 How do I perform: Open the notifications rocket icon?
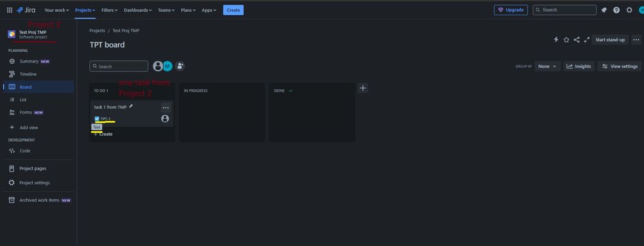pos(604,10)
